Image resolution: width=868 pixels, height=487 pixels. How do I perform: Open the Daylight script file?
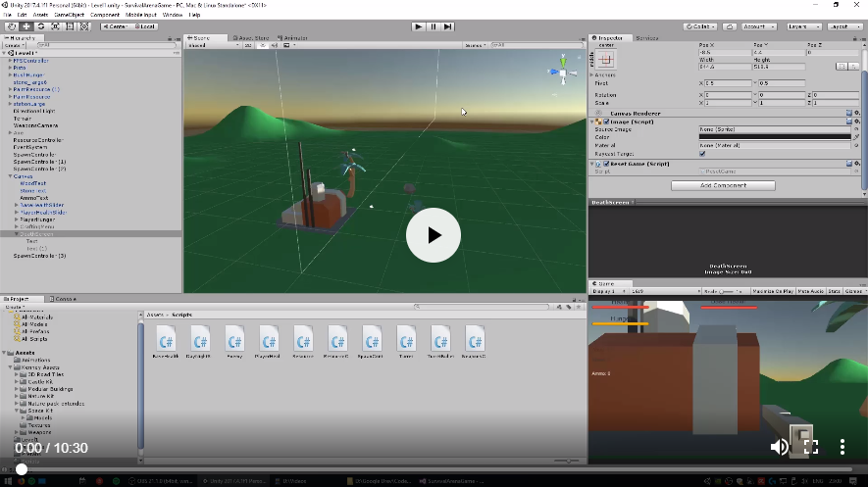pyautogui.click(x=200, y=342)
